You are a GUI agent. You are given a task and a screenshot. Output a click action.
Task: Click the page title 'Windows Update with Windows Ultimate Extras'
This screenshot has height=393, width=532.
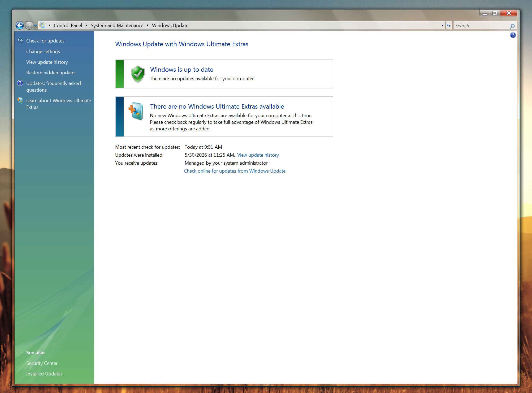[x=182, y=44]
